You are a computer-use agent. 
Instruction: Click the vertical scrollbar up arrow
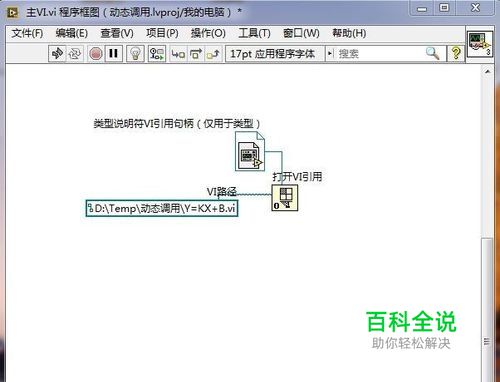tap(488, 71)
